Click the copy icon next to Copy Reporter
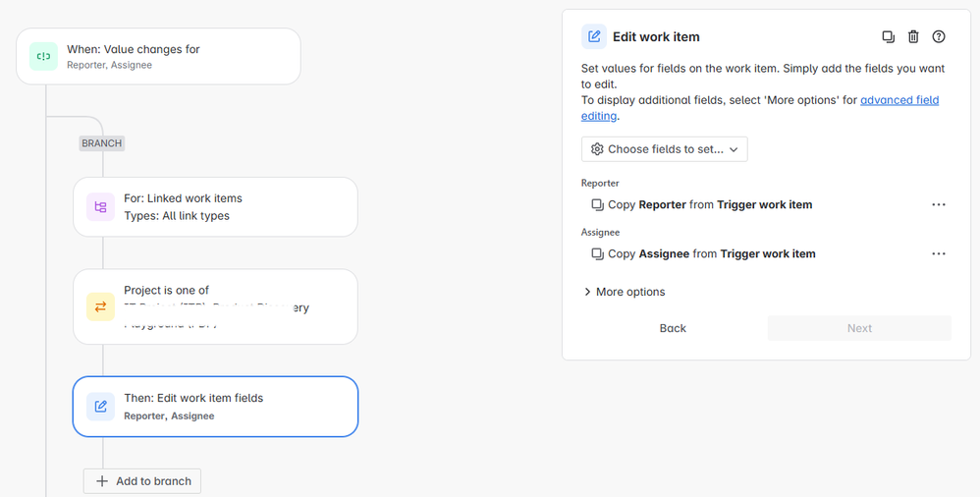980x497 pixels. point(597,205)
